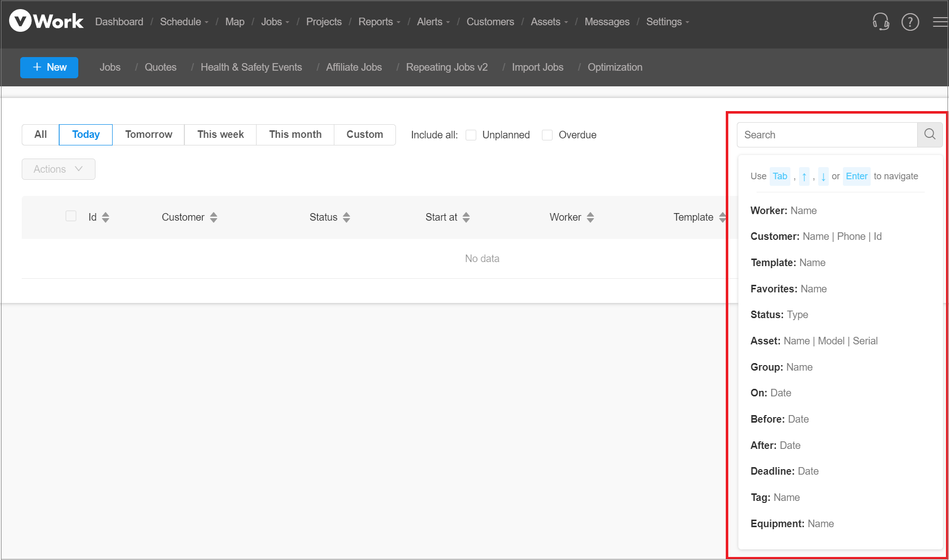The height and width of the screenshot is (560, 949).
Task: Click the vWork logo
Action: [x=46, y=21]
